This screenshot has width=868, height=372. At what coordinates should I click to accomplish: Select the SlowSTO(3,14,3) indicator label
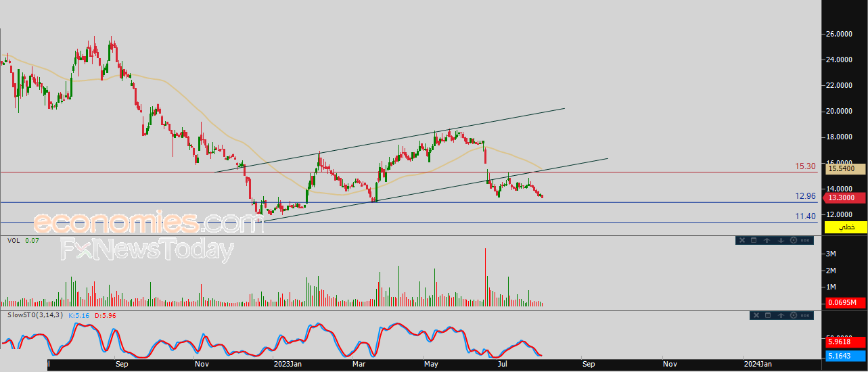[x=35, y=315]
